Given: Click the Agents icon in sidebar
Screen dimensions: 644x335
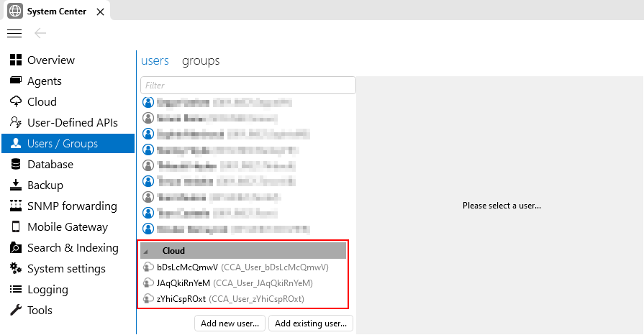Looking at the screenshot, I should (16, 81).
